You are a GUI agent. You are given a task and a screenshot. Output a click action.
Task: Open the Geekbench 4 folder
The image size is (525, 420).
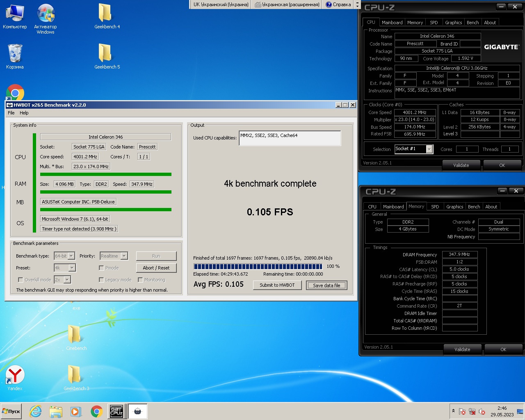pos(107,16)
